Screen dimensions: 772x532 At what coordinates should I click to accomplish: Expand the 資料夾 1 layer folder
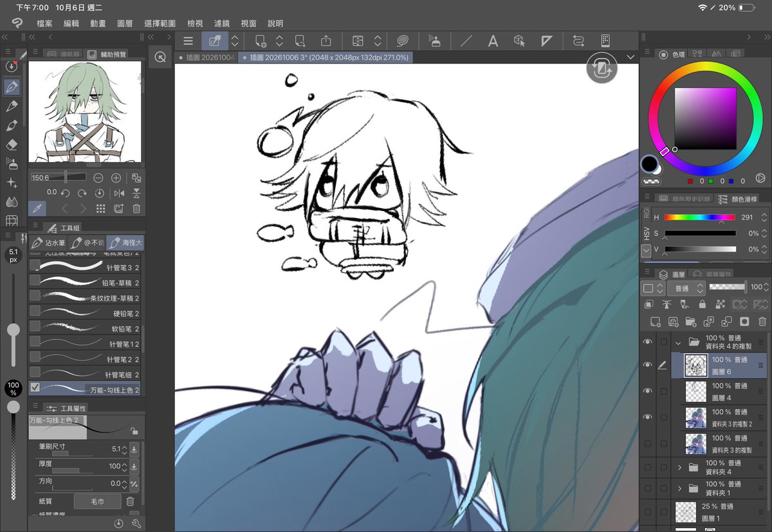pos(679,488)
